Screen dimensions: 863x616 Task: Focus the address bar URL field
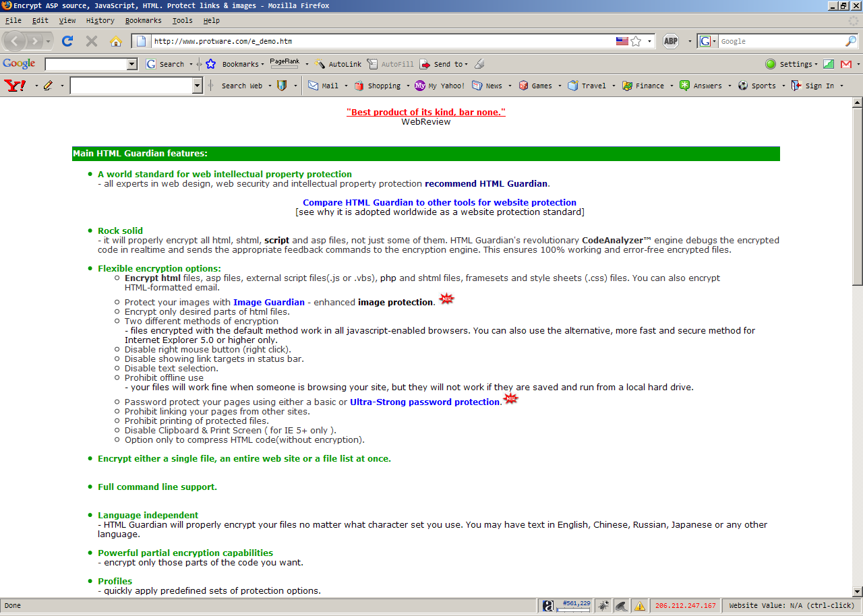tap(383, 41)
